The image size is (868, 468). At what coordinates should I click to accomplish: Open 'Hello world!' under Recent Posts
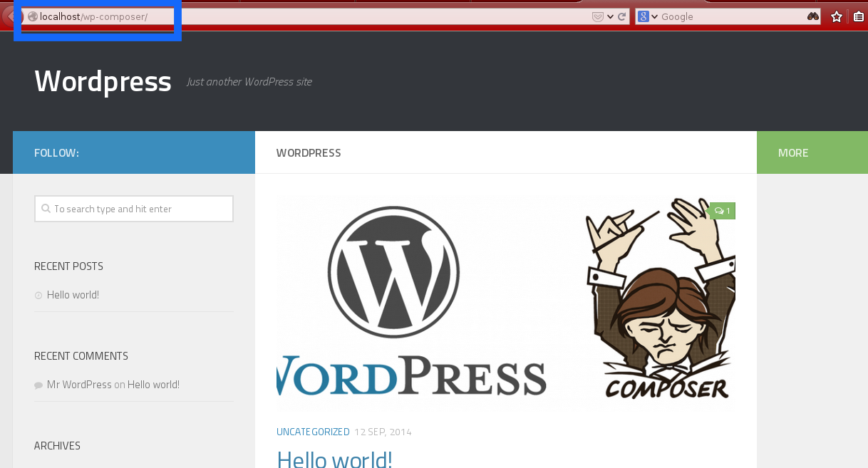(x=73, y=295)
